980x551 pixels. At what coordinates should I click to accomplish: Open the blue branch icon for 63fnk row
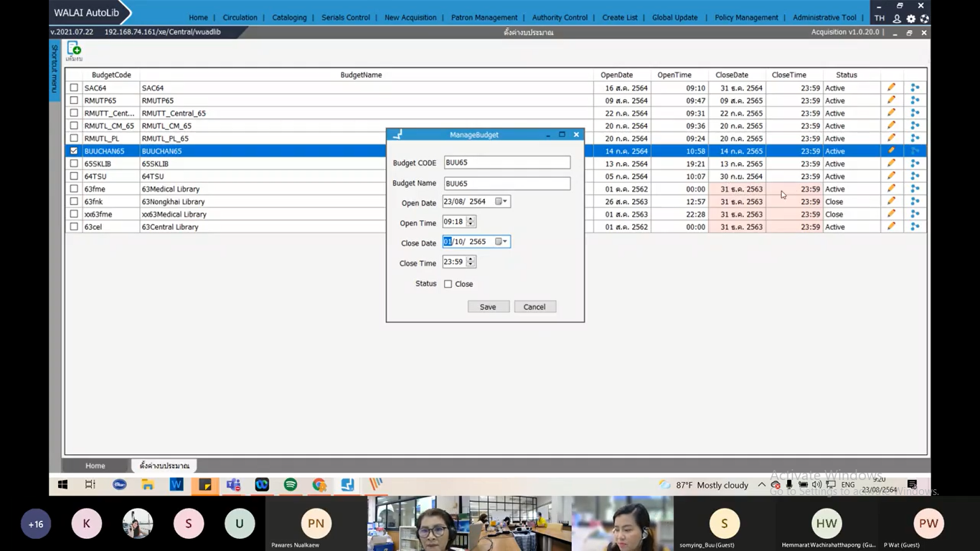915,202
